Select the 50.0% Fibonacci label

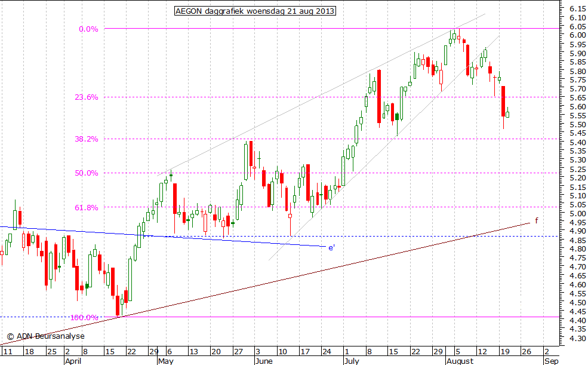coord(86,173)
